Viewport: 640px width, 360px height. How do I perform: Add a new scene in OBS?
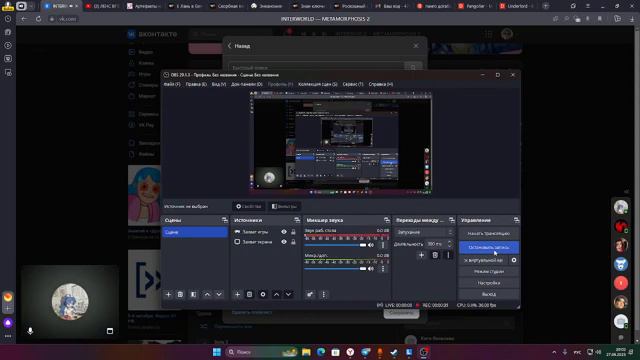tap(168, 294)
